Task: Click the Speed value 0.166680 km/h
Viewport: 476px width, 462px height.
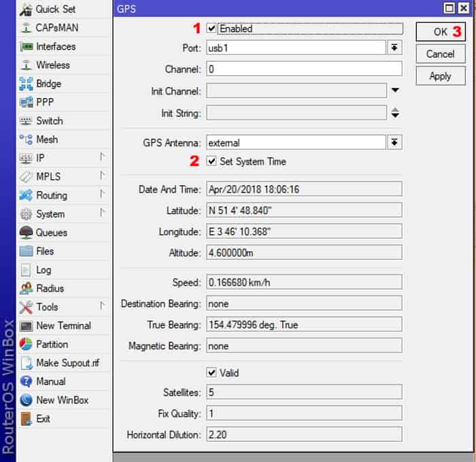Action: pos(304,282)
